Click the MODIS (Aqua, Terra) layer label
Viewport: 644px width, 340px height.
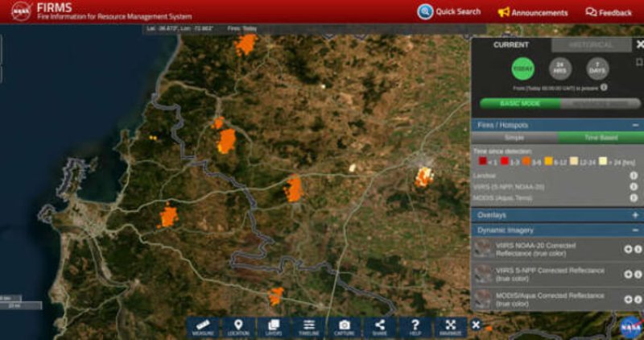[502, 198]
